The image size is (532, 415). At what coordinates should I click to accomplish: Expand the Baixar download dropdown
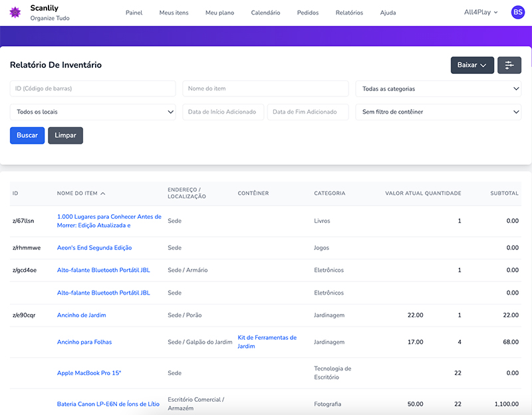point(472,65)
